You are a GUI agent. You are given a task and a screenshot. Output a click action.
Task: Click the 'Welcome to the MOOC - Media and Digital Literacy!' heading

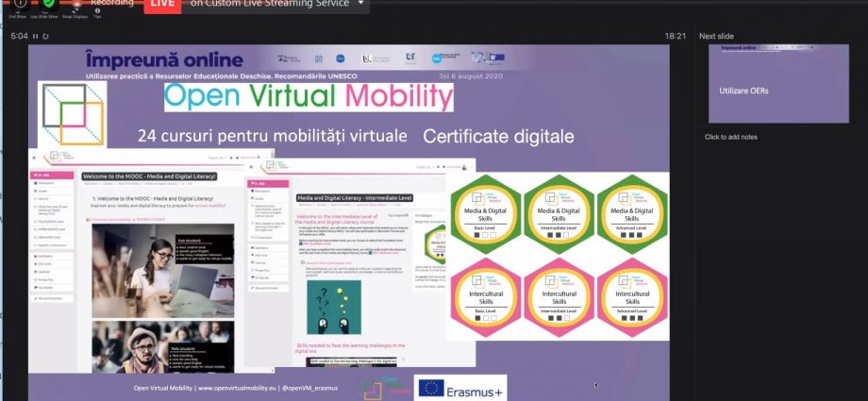click(x=149, y=176)
